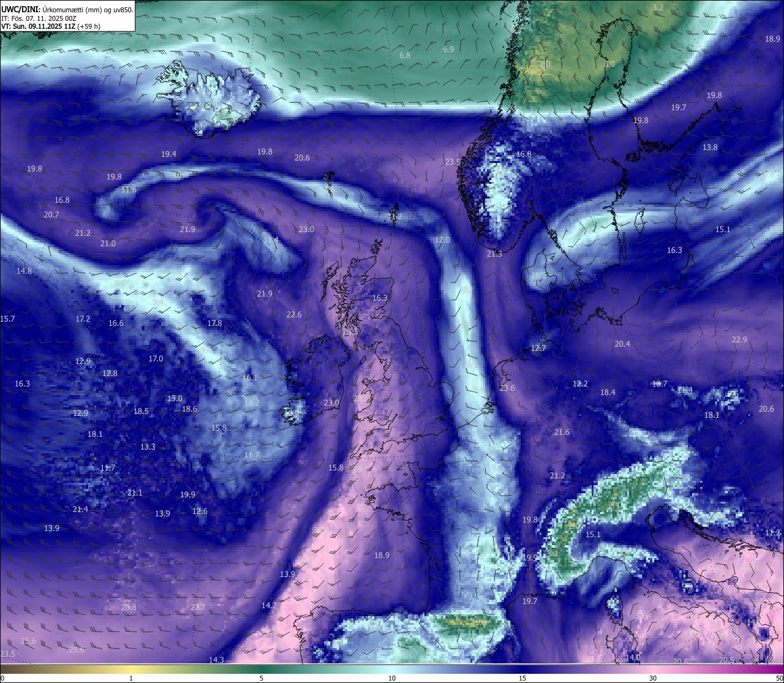
Task: Click the 50 tick on the color scale
Action: click(779, 678)
